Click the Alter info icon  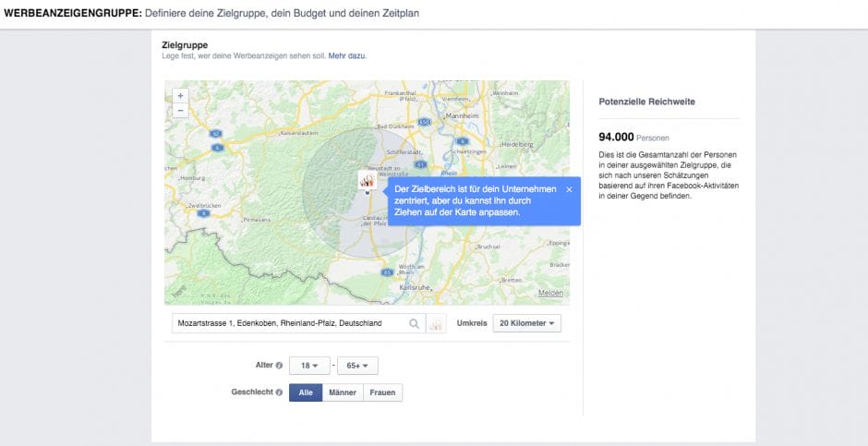[x=279, y=366]
